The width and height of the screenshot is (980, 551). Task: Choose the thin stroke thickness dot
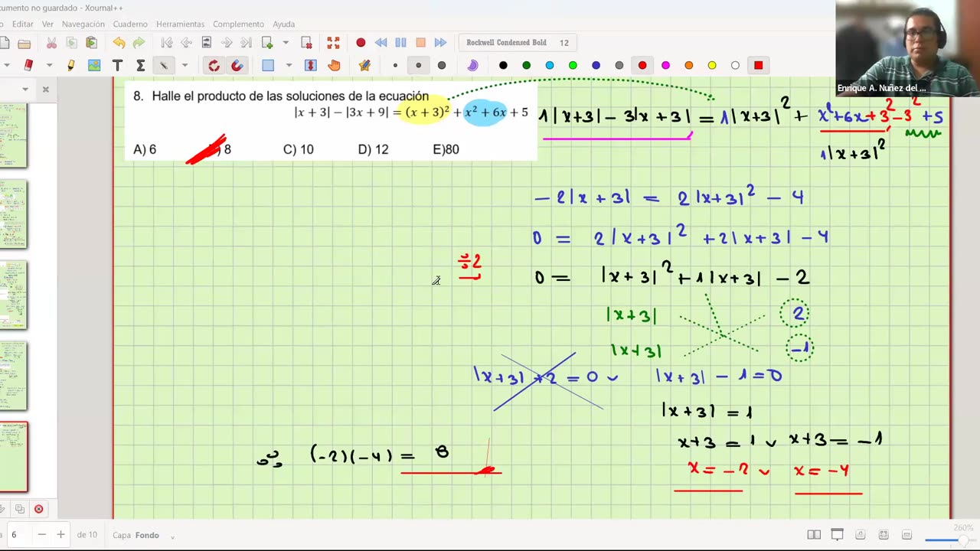coord(395,66)
